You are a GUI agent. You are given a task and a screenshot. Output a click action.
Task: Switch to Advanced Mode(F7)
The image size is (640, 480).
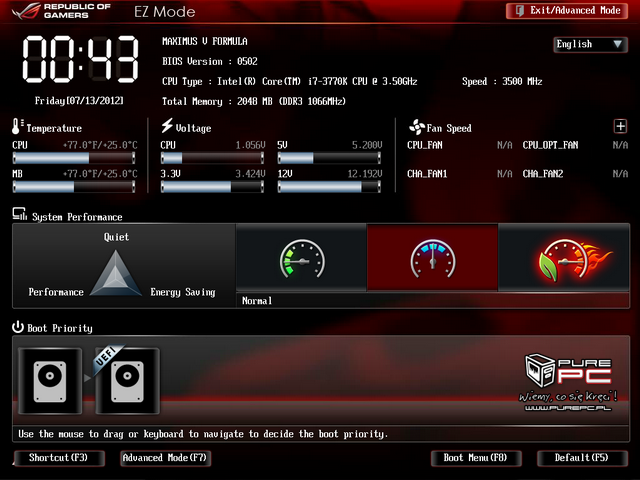click(x=165, y=458)
